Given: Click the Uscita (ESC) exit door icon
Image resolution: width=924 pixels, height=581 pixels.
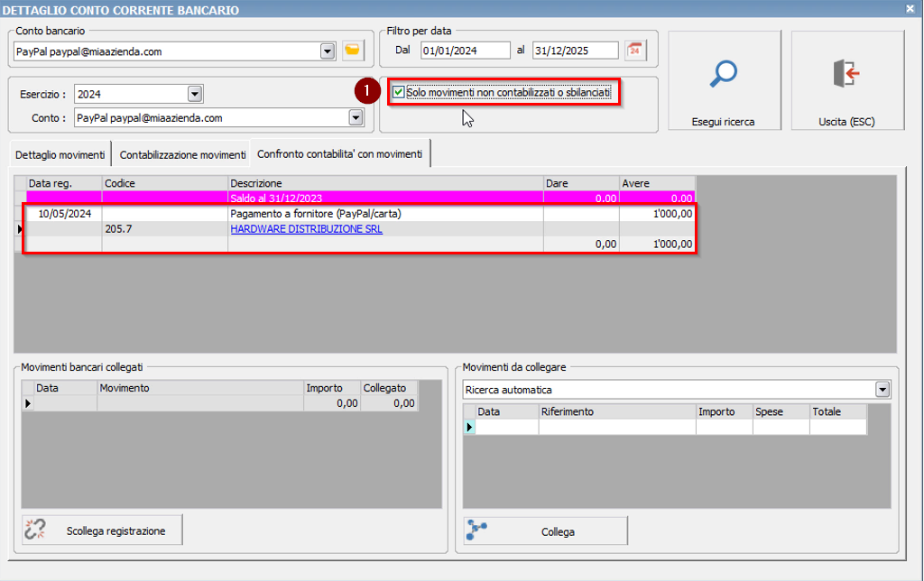Looking at the screenshot, I should pos(847,74).
